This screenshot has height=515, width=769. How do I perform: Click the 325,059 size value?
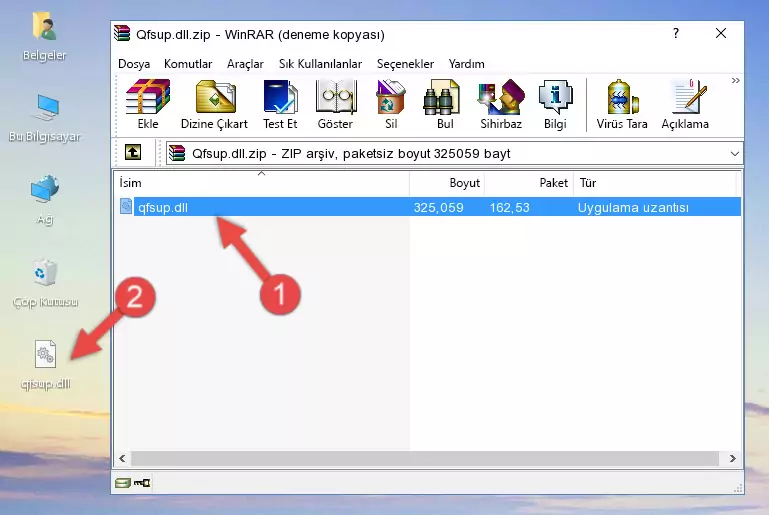[438, 207]
